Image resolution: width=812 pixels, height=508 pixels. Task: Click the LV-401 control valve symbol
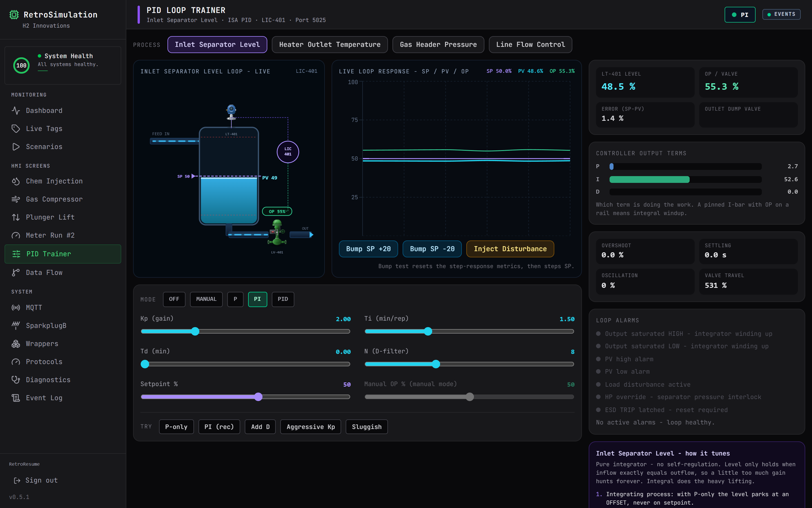click(277, 233)
